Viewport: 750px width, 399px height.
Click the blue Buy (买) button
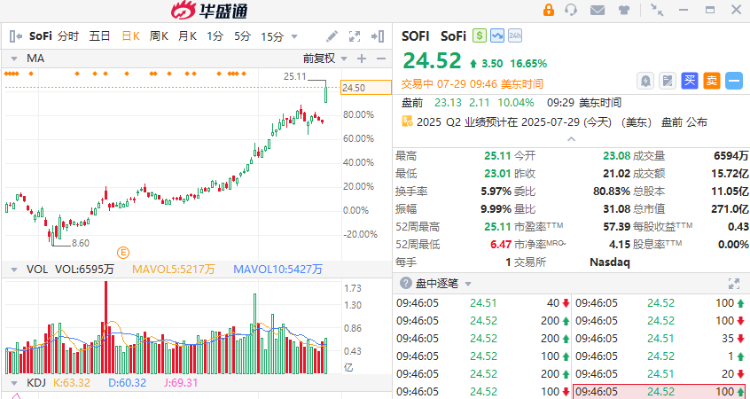point(689,81)
